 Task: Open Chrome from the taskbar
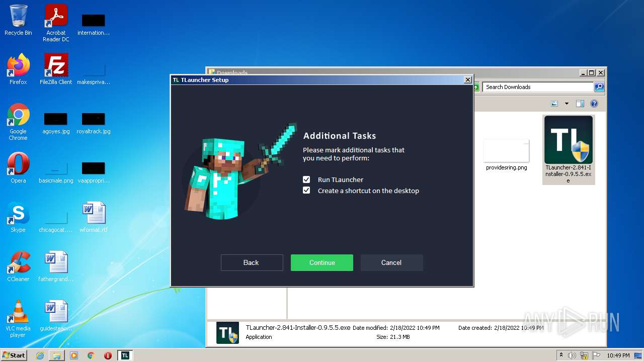coord(91,355)
